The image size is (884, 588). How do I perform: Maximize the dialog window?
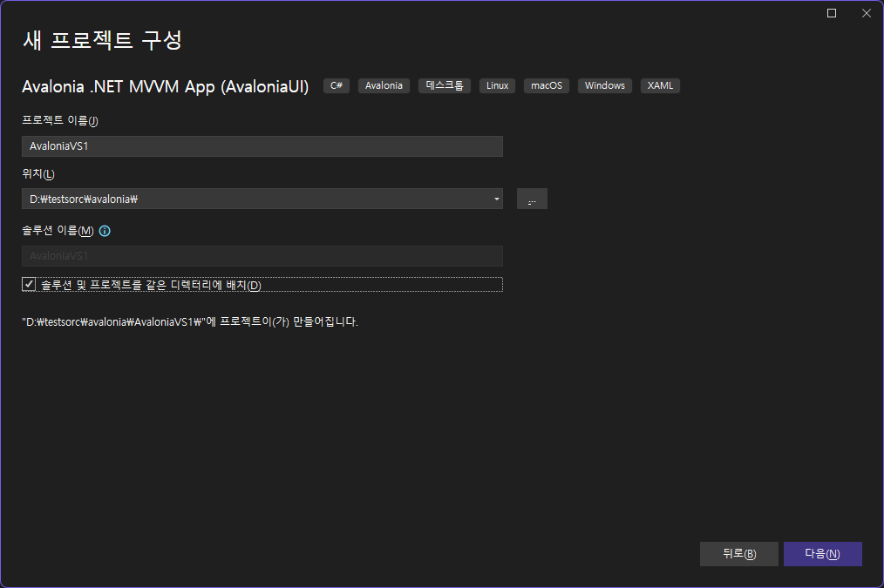[832, 13]
